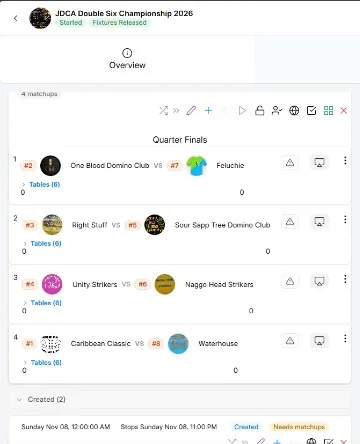This screenshot has width=360, height=444.
Task: Add a matchup with the plus icon
Action: click(208, 110)
